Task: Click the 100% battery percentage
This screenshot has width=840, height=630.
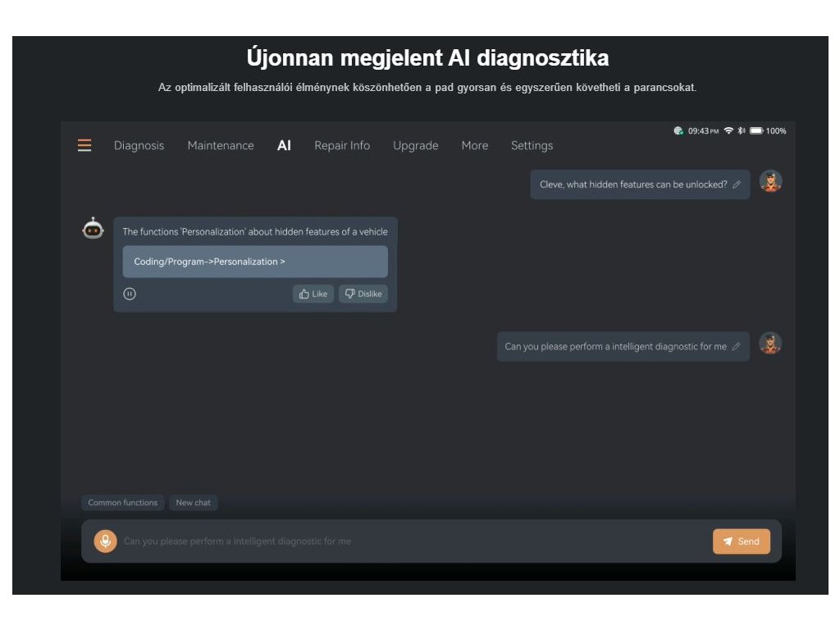Action: (x=776, y=130)
